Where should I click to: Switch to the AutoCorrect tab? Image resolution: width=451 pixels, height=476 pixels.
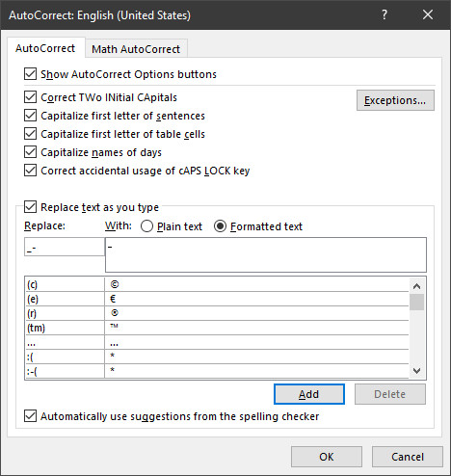[x=45, y=48]
